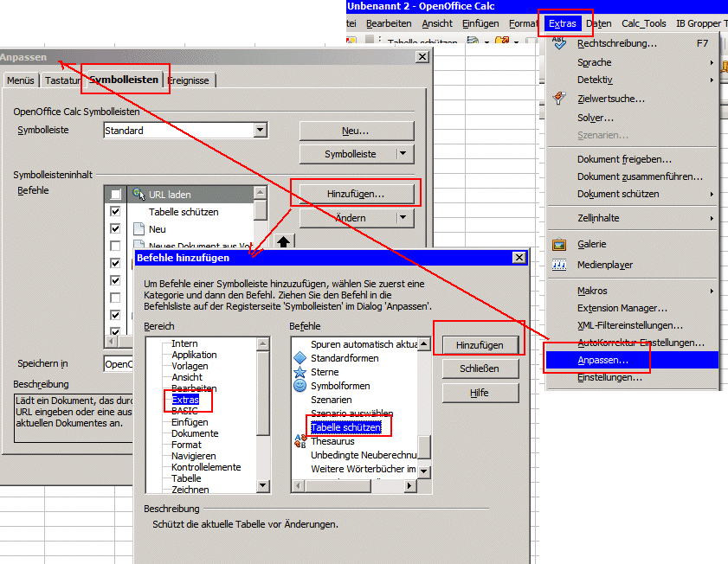
Task: Click Befehle list horizontal scroll-right arrow
Action: point(409,485)
